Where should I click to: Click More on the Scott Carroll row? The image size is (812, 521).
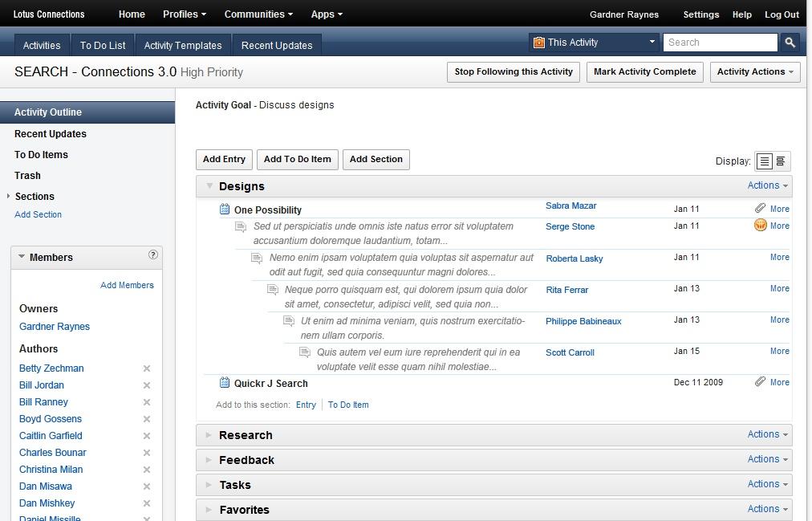point(779,351)
